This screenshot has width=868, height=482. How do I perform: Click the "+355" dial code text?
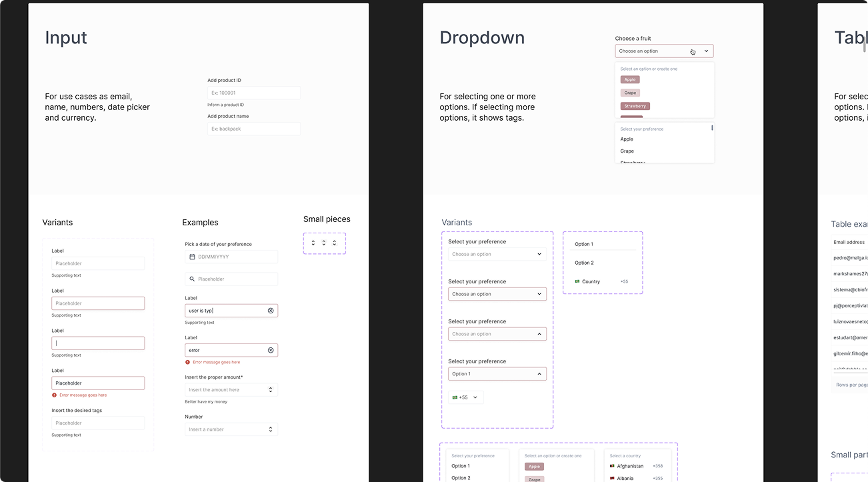pos(657,478)
